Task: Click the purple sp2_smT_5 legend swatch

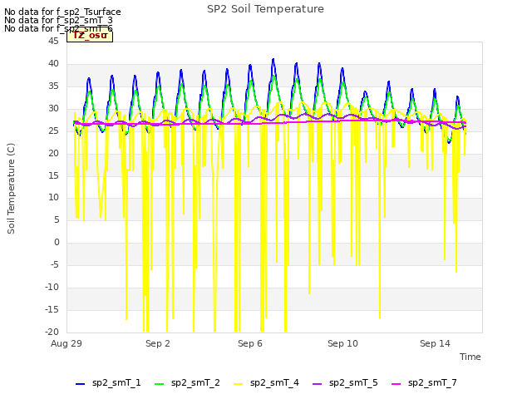Action: [x=317, y=384]
